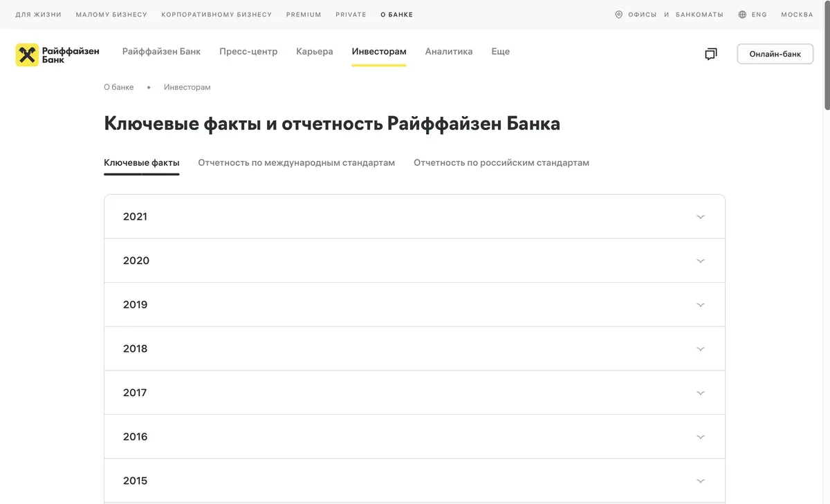Expand the 2016 chevron

tap(701, 437)
